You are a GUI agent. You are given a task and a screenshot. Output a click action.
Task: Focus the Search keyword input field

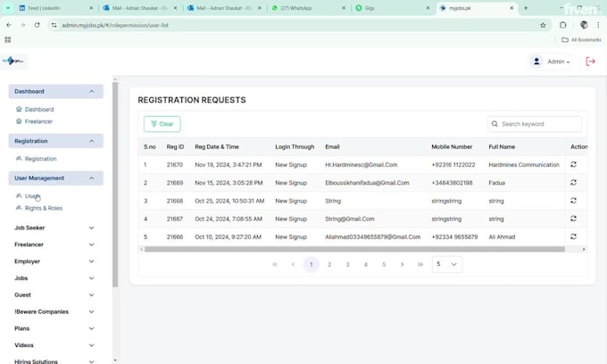click(534, 124)
